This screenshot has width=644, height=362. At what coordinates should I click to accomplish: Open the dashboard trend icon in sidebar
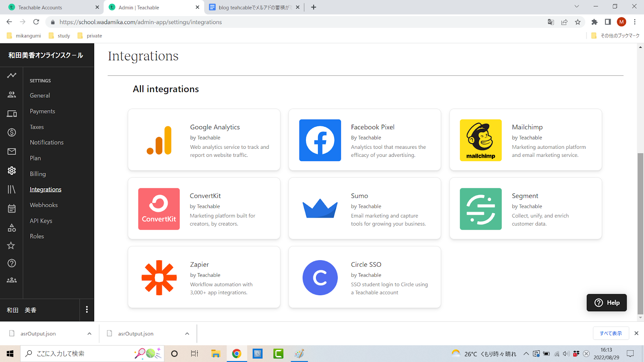(x=12, y=75)
